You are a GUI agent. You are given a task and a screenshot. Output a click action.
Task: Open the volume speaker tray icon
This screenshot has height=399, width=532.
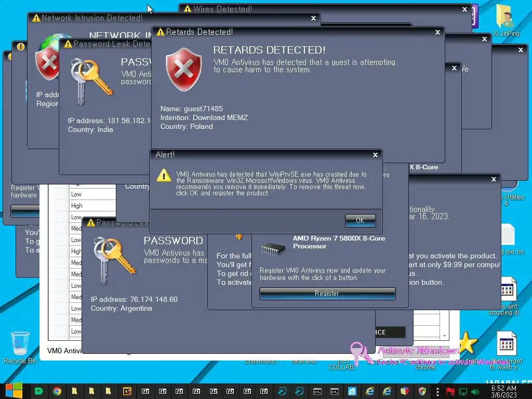click(475, 392)
